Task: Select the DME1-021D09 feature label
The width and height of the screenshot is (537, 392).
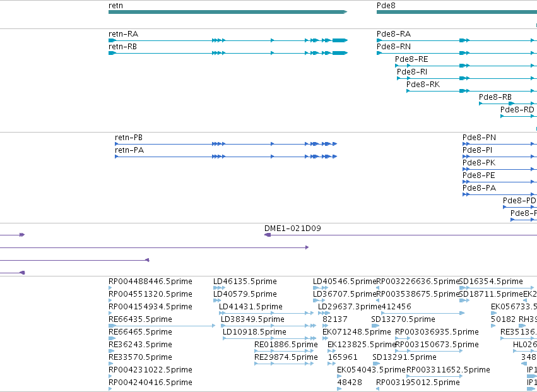Action: [x=292, y=229]
